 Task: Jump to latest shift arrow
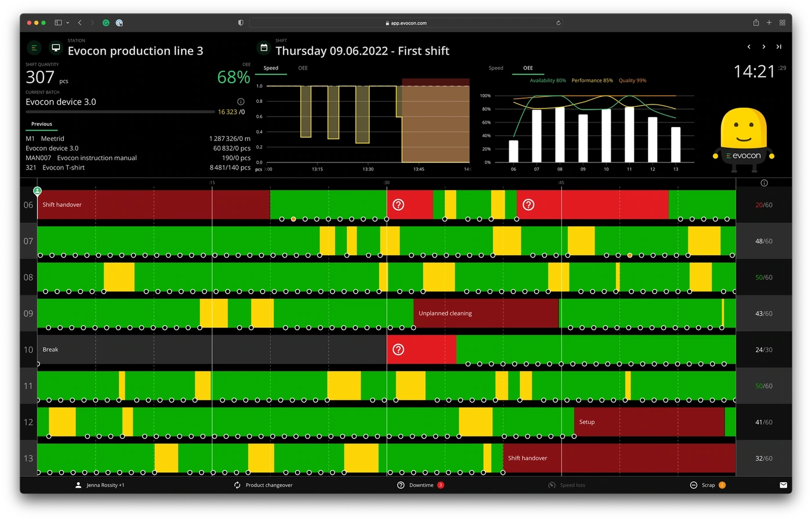pos(778,47)
